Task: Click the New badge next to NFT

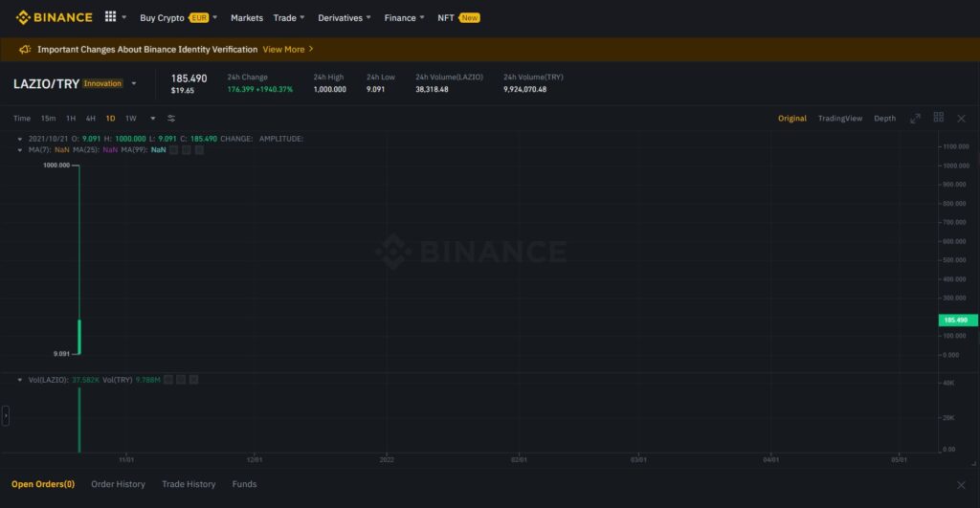Action: [469, 18]
